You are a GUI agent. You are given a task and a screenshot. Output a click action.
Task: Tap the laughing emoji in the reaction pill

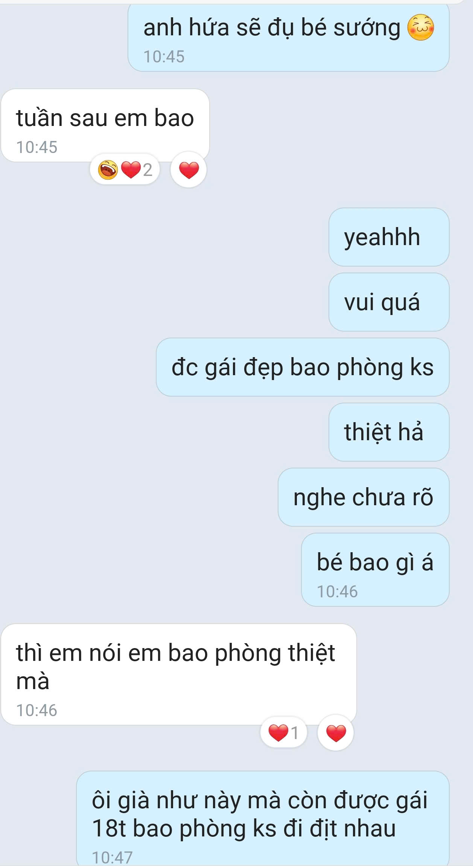pos(108,170)
